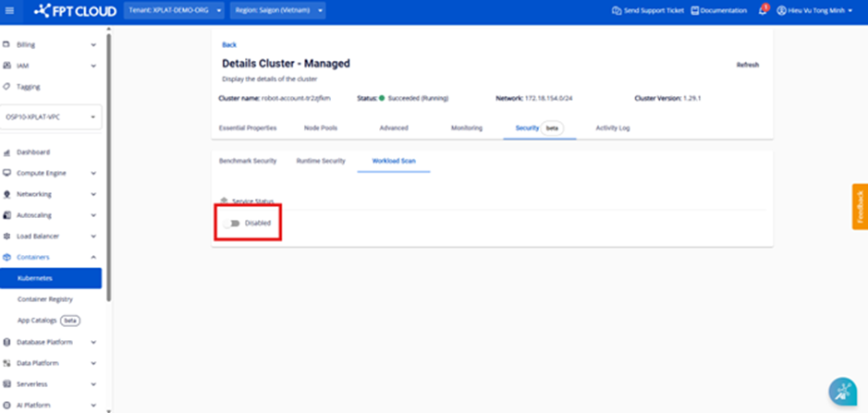
Task: Open the OSP10-XPLAT-VPC selector
Action: (52, 118)
